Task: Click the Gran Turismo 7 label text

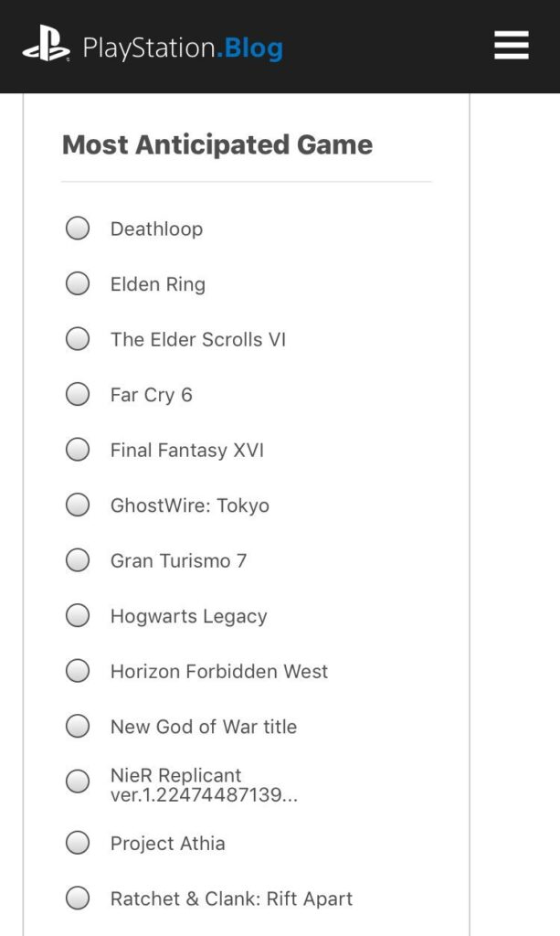Action: tap(178, 560)
